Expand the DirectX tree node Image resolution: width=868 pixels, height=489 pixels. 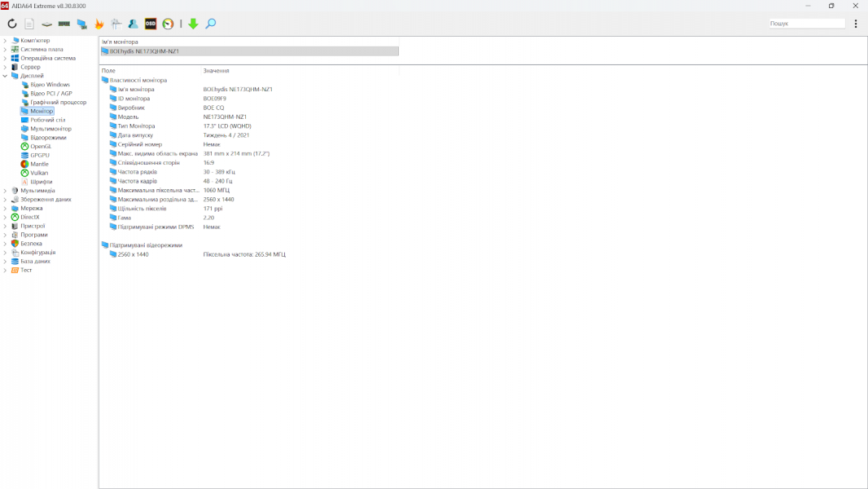(5, 217)
